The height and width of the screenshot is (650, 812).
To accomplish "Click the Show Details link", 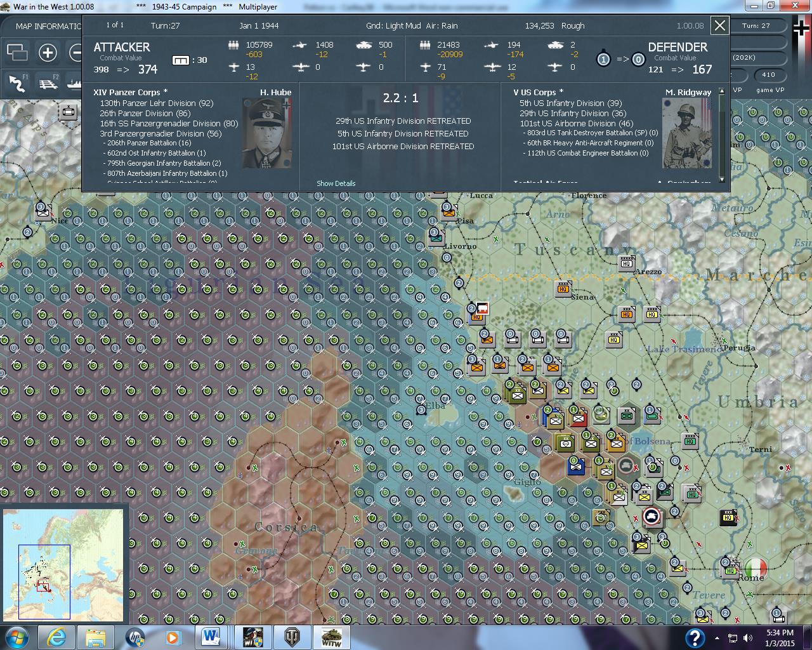I will coord(336,183).
